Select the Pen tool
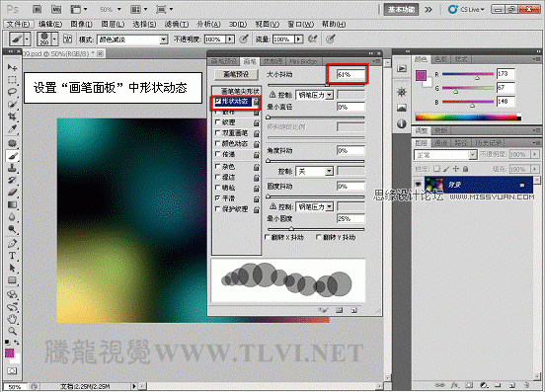 [x=12, y=243]
